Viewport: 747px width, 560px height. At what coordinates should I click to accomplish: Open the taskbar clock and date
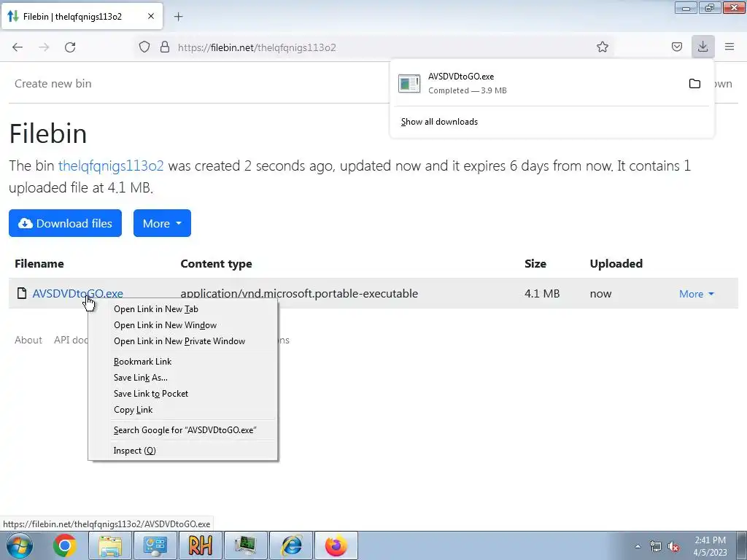(x=710, y=546)
